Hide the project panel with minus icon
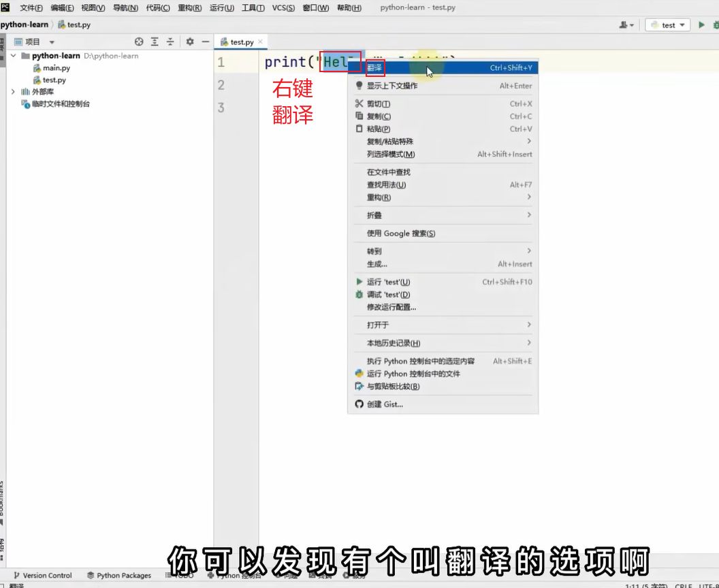 [205, 42]
